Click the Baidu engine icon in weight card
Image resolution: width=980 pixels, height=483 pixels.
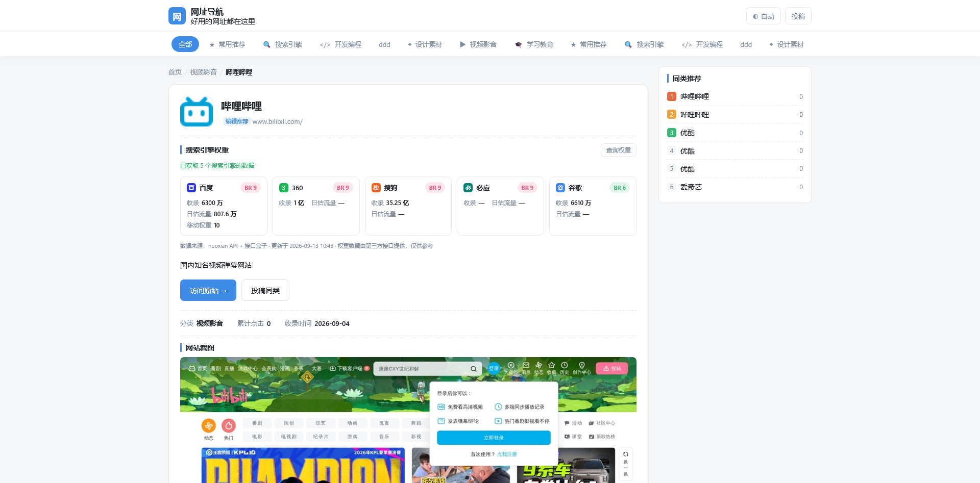[191, 188]
